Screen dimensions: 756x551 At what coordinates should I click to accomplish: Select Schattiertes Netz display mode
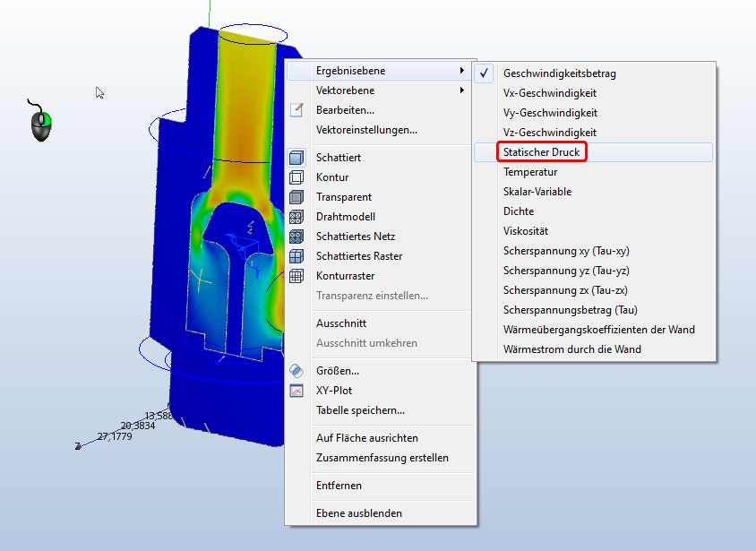(x=381, y=237)
